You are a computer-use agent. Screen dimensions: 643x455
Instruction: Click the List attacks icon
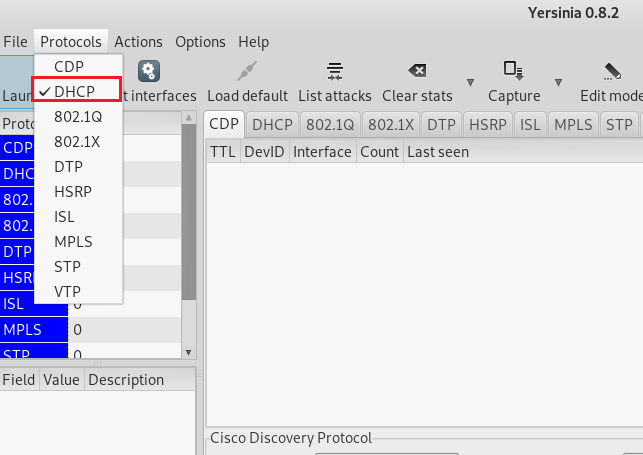335,71
